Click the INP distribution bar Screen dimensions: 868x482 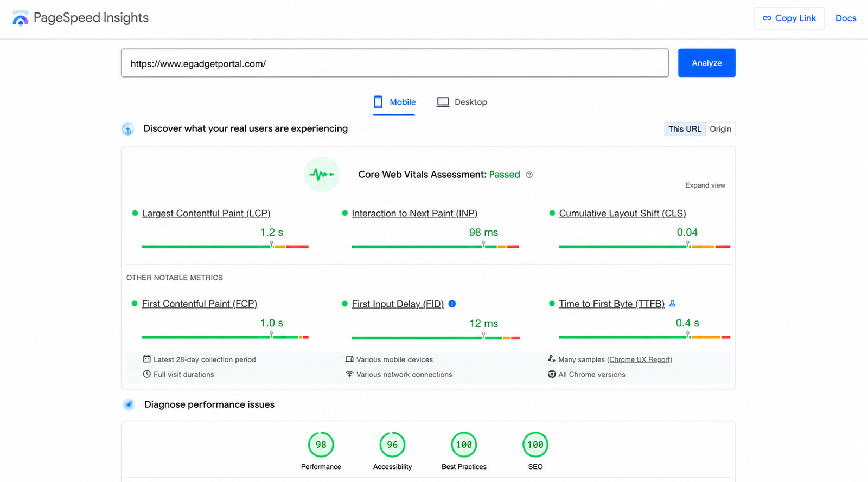(435, 247)
